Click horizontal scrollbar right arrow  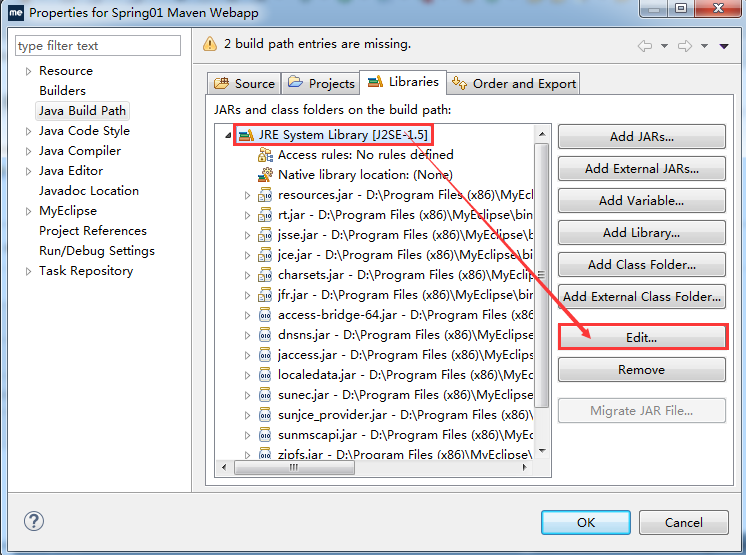[x=525, y=467]
